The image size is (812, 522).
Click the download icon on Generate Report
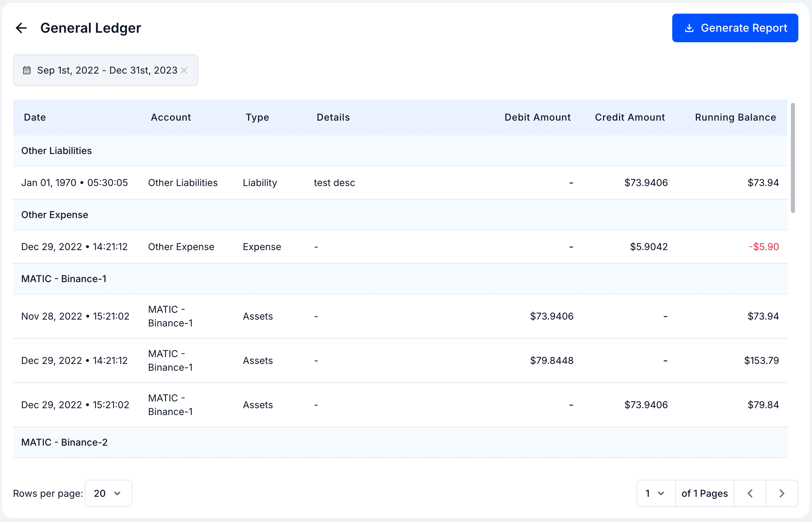coord(689,28)
